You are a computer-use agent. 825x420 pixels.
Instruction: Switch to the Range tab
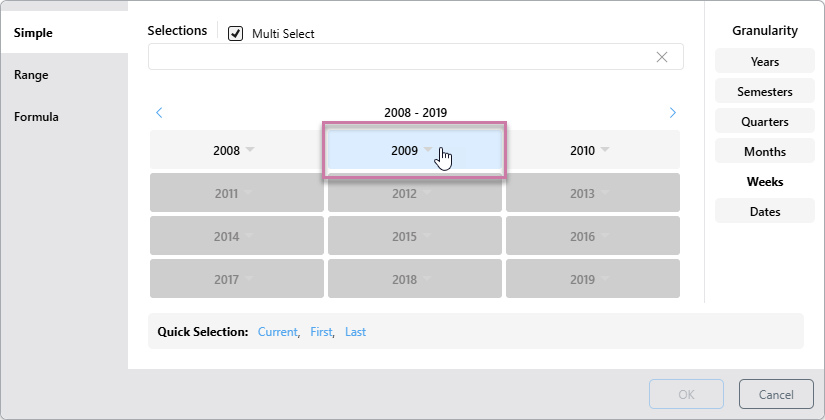click(x=31, y=75)
